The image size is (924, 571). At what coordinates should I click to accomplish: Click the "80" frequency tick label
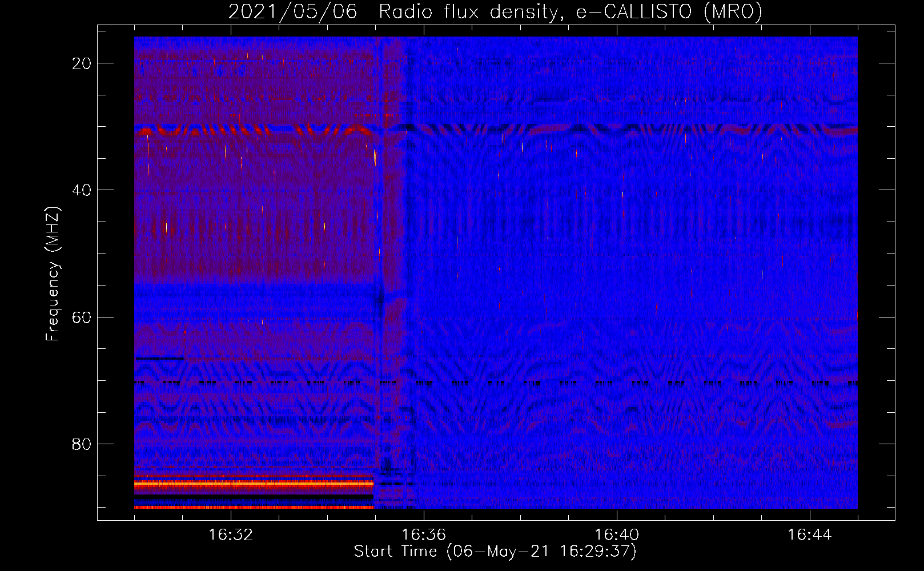click(82, 444)
